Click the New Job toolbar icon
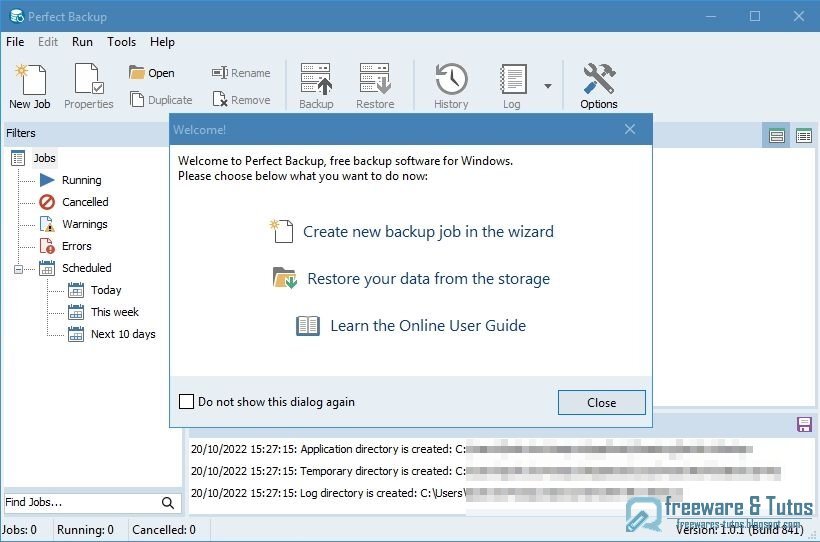820x542 pixels. tap(30, 86)
